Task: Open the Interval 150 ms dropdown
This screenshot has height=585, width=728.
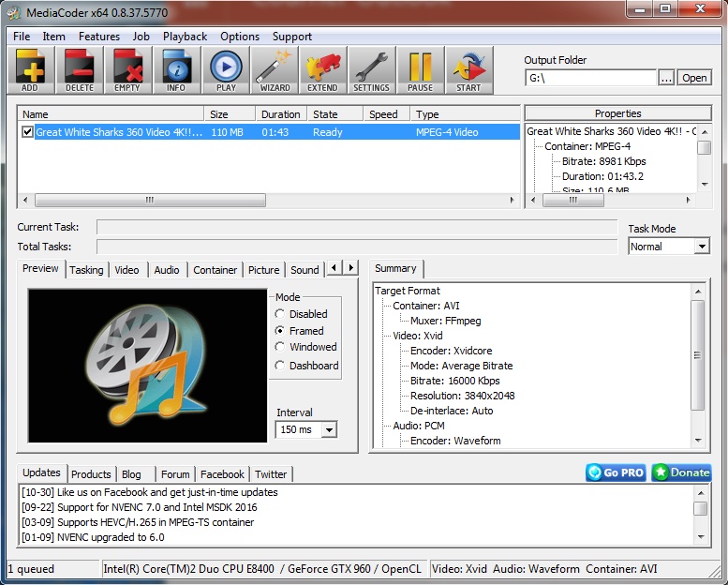Action: click(329, 429)
